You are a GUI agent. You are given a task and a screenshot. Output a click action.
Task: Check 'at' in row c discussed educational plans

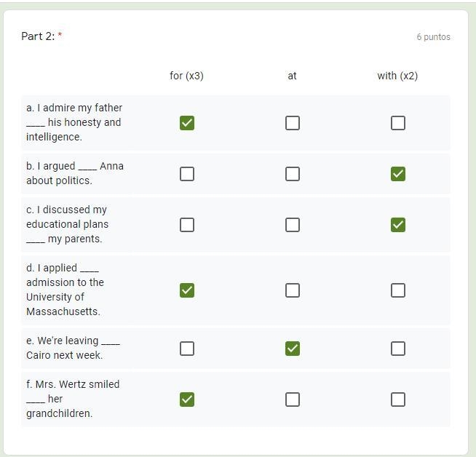pyautogui.click(x=293, y=225)
